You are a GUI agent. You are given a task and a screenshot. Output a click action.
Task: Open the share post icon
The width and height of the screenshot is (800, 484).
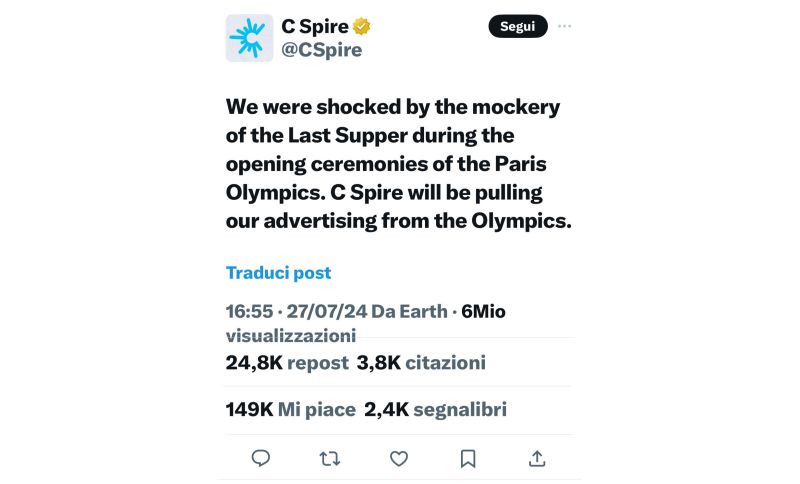click(537, 458)
